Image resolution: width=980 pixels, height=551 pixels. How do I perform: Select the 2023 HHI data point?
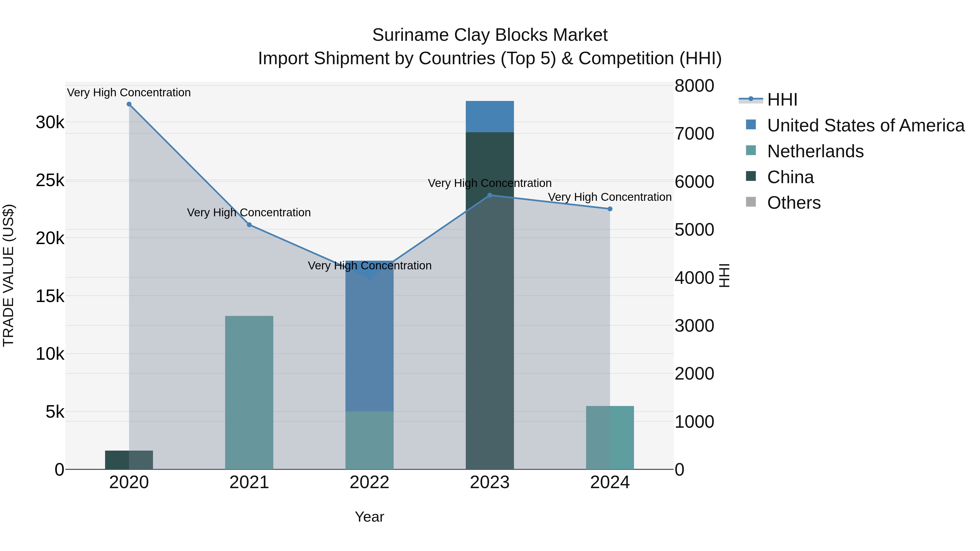pyautogui.click(x=490, y=195)
